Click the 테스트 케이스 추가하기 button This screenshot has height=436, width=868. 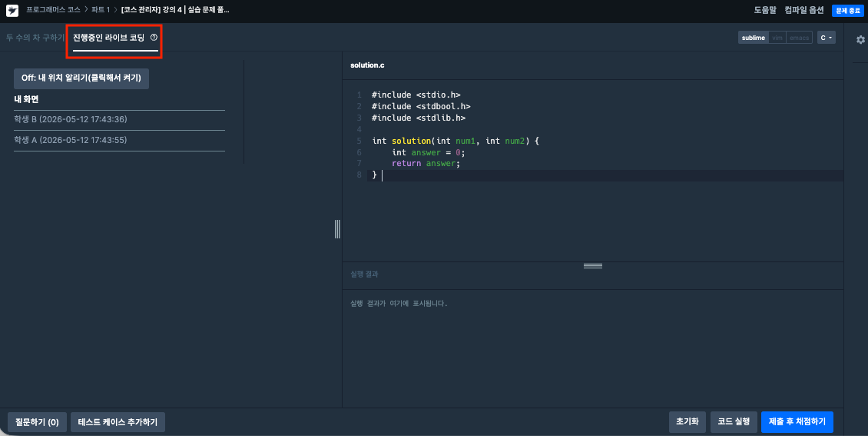118,422
